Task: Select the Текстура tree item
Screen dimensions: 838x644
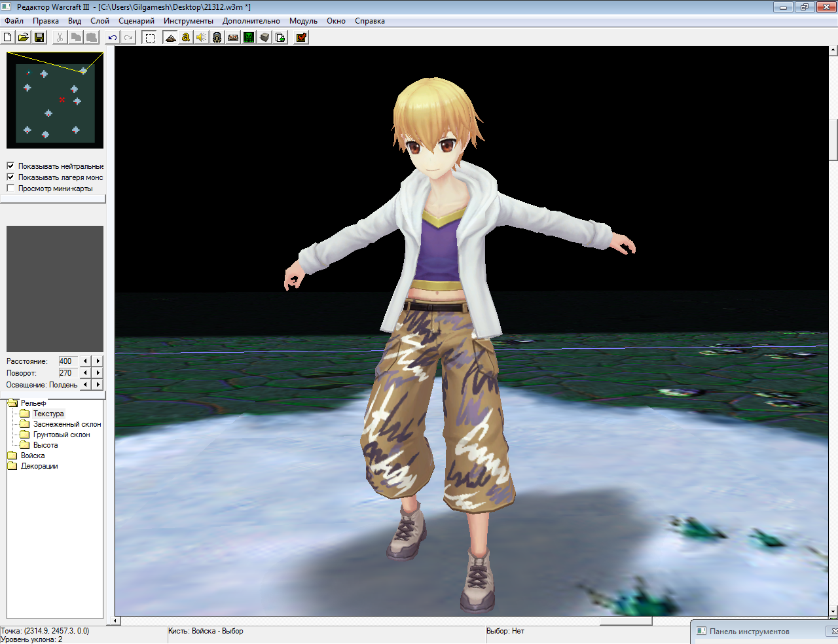Action: tap(48, 414)
